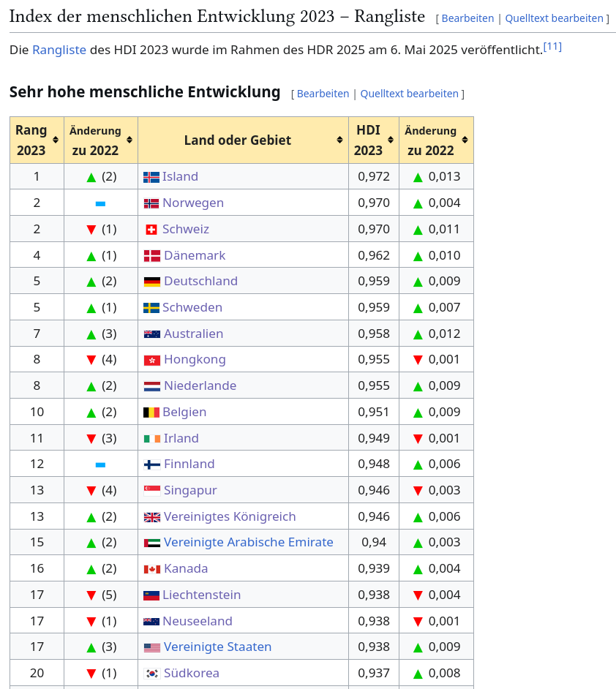Click Finnland's unchanged rank dash indicator

(101, 465)
